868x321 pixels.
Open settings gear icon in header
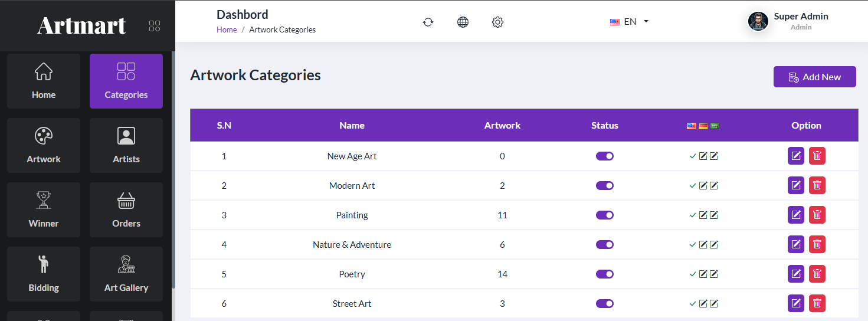tap(497, 22)
